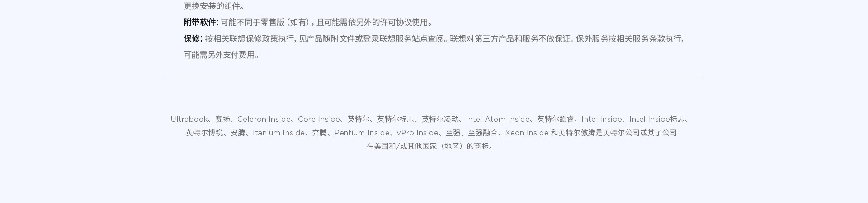Click the Xeon Inside text
Image resolution: width=868 pixels, height=203 pixels.
click(527, 133)
